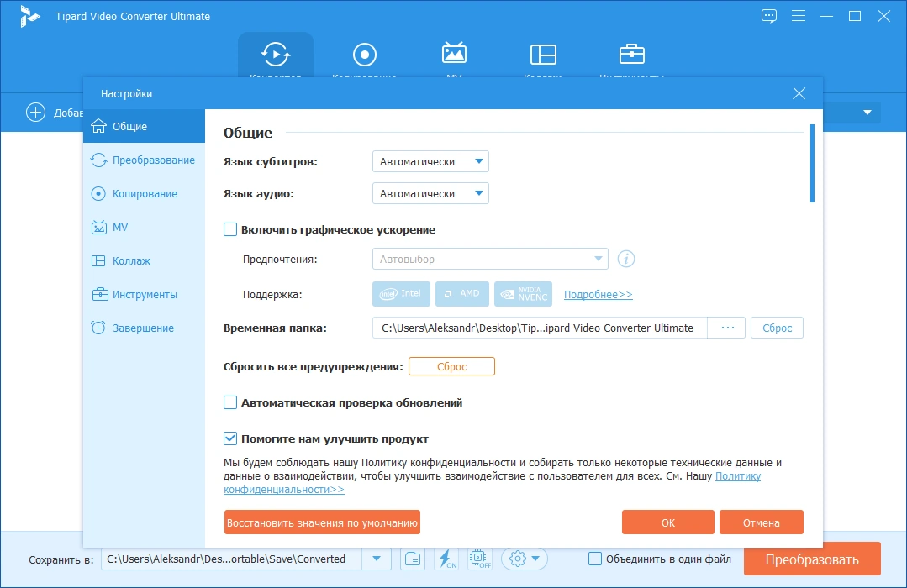Click Восстановить значения по умолчанию
The width and height of the screenshot is (907, 588).
click(x=322, y=522)
